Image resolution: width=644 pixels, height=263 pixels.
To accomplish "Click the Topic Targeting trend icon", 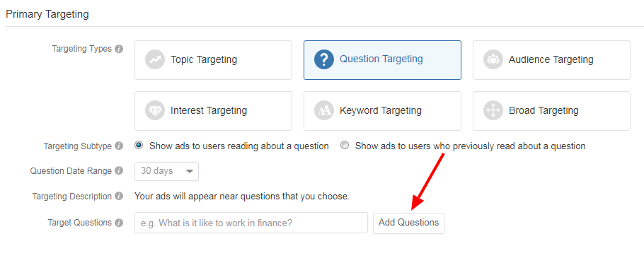I will click(155, 60).
